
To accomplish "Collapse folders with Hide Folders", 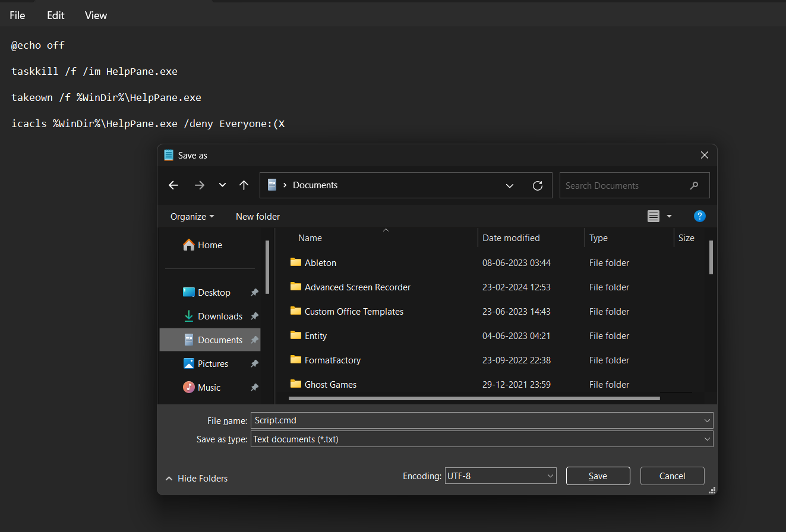I will [196, 478].
